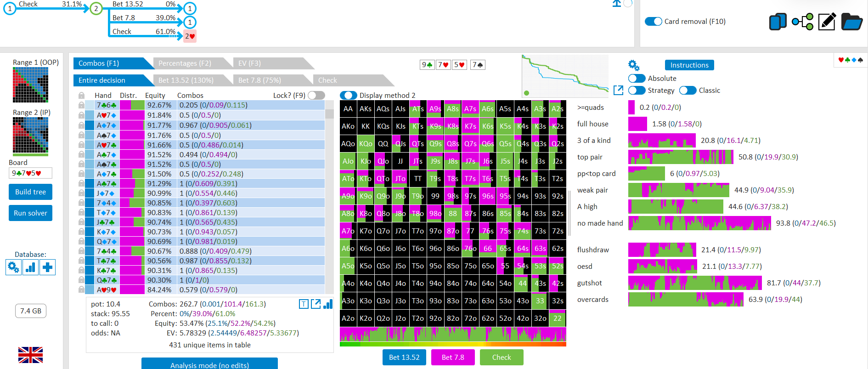The image size is (868, 369).
Task: Click the 9♣ board card
Action: (428, 65)
